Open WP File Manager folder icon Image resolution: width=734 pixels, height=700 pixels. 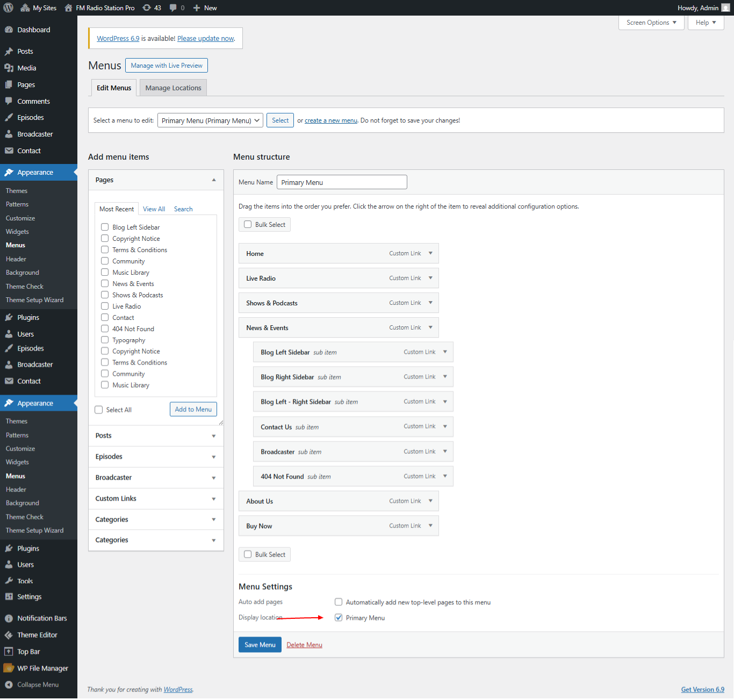coord(9,668)
